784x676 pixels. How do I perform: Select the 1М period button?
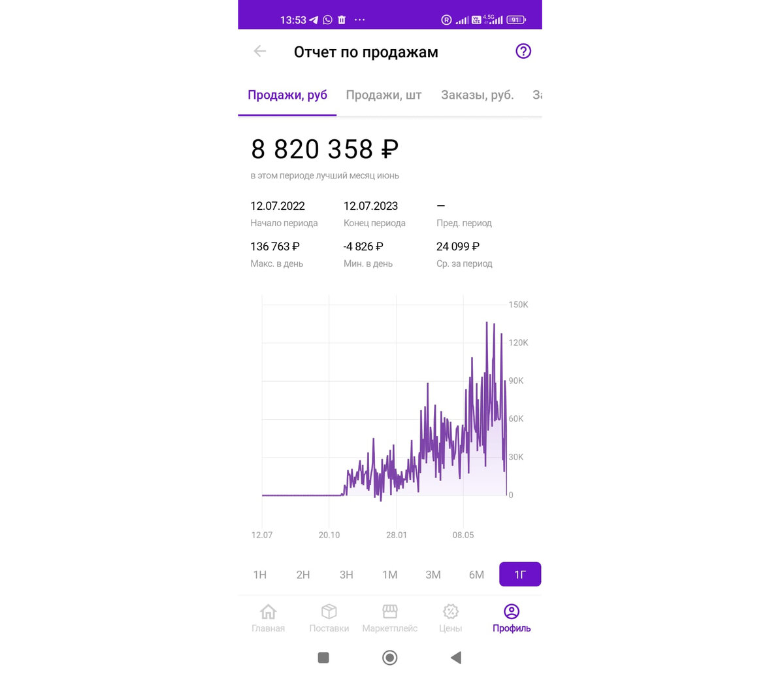(x=390, y=575)
